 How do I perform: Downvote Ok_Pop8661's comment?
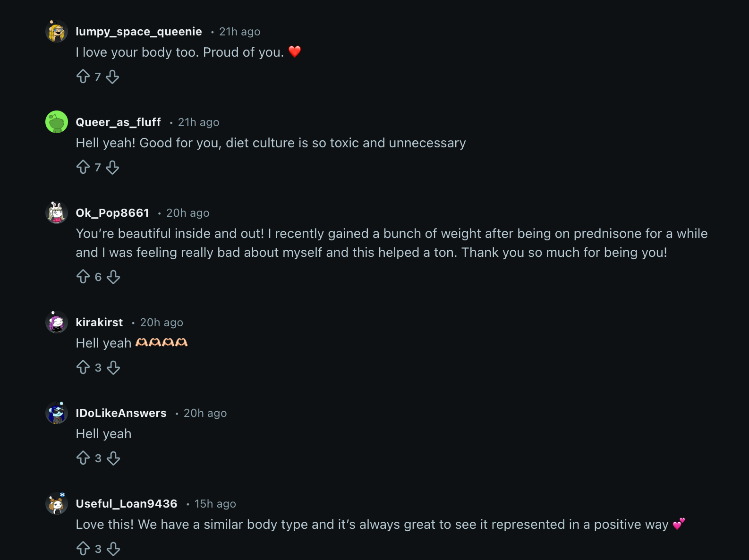coord(113,277)
